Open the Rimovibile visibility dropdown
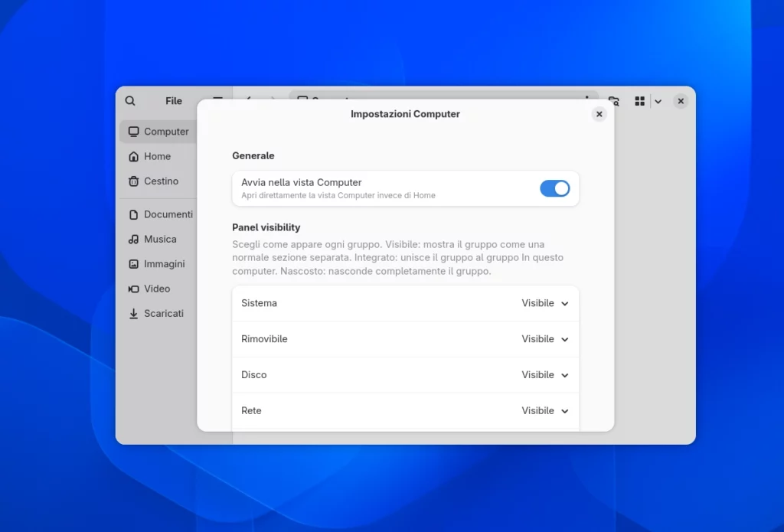 [x=545, y=339]
